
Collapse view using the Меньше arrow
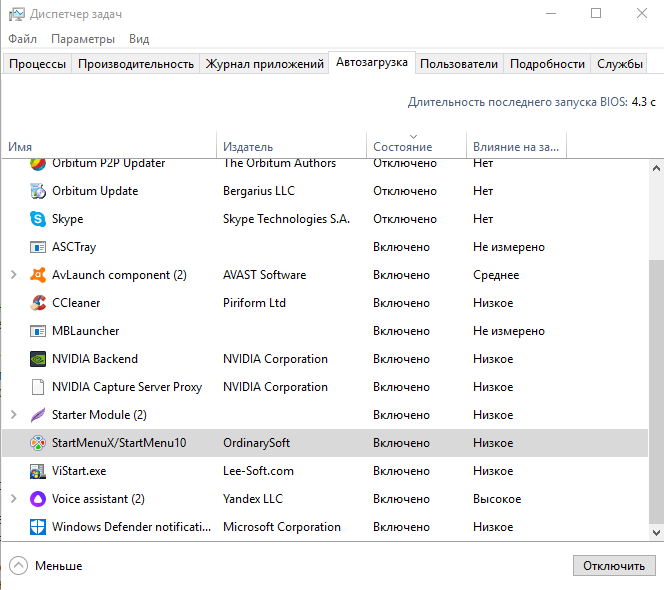coord(18,565)
